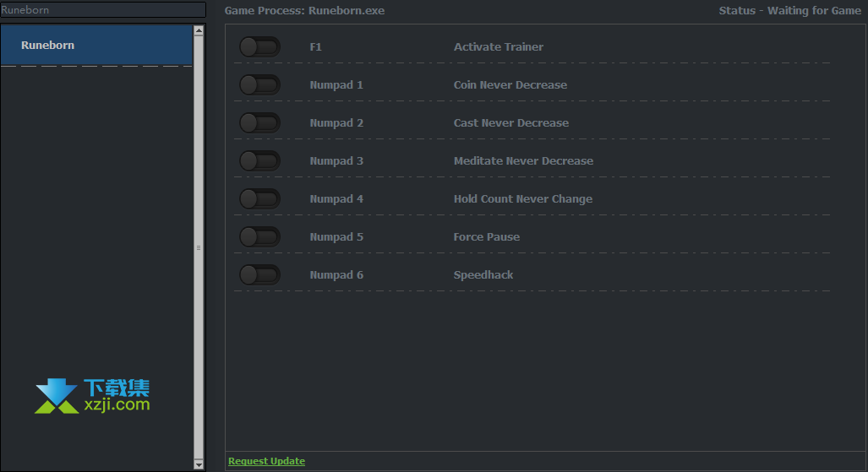The height and width of the screenshot is (472, 868).
Task: Click the sidebar scrollbar thumb grip
Action: point(199,247)
